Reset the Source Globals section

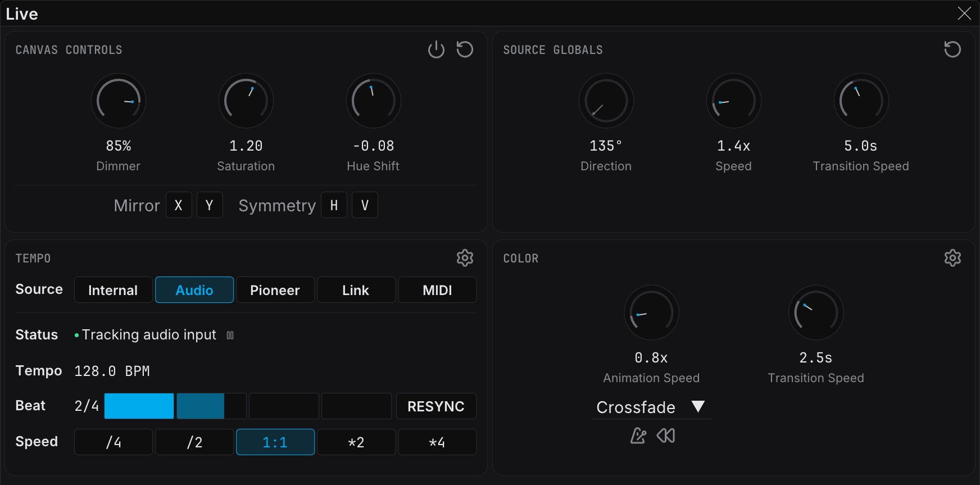click(952, 49)
